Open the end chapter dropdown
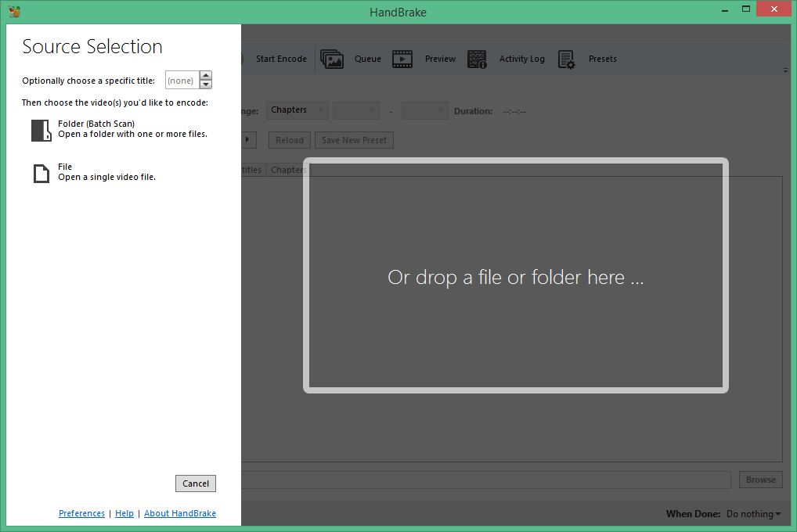The height and width of the screenshot is (532, 797). click(x=425, y=110)
